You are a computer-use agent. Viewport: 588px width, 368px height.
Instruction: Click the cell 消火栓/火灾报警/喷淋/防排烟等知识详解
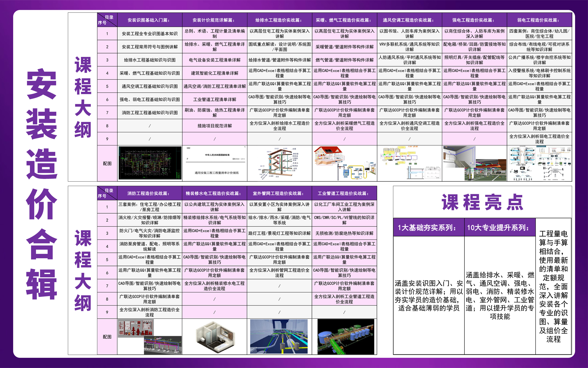point(150,220)
